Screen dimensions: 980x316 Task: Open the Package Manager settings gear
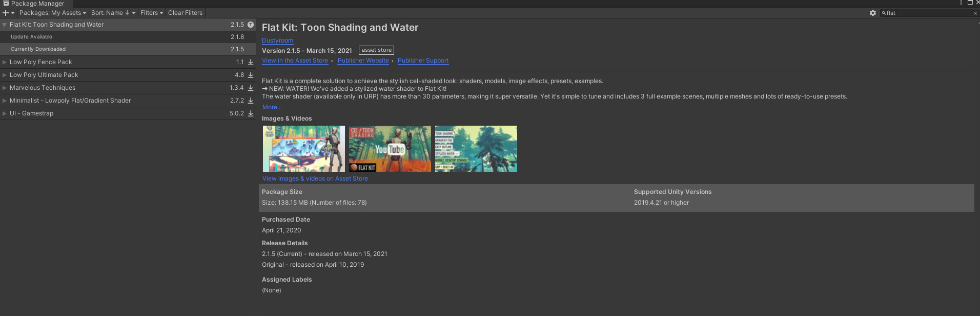pyautogui.click(x=873, y=13)
